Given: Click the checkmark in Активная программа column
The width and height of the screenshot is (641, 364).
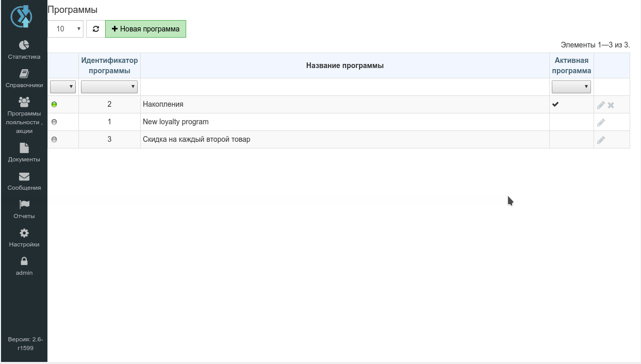Looking at the screenshot, I should click(x=555, y=104).
